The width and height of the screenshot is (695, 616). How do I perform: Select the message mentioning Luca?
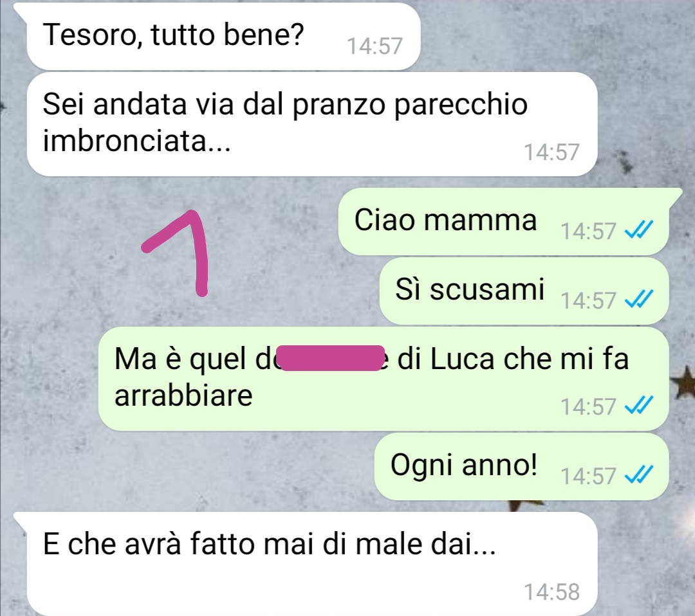click(x=383, y=379)
